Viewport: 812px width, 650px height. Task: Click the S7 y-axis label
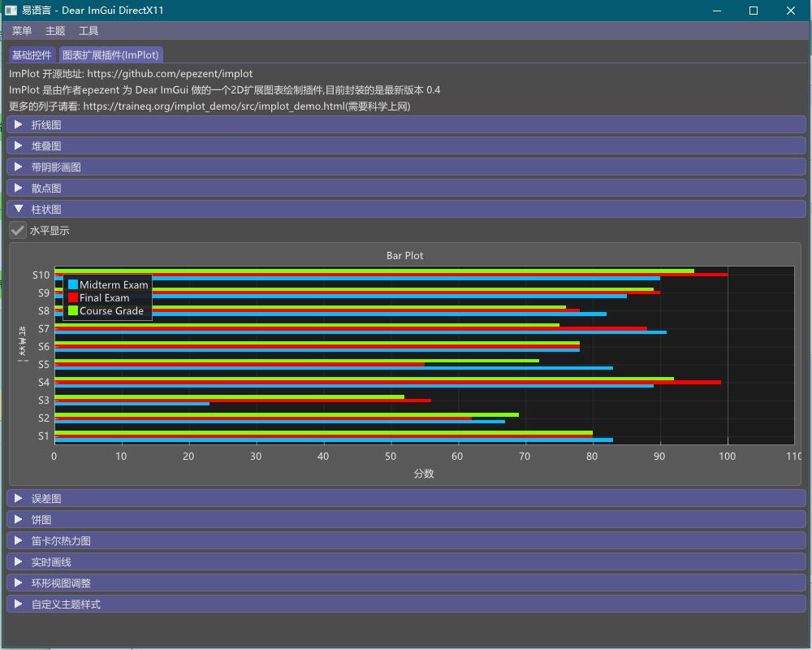[x=44, y=328]
